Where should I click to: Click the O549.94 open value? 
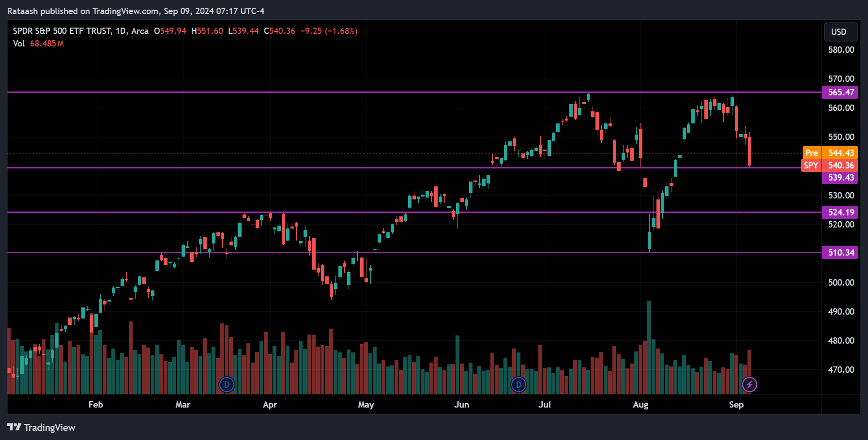point(170,31)
